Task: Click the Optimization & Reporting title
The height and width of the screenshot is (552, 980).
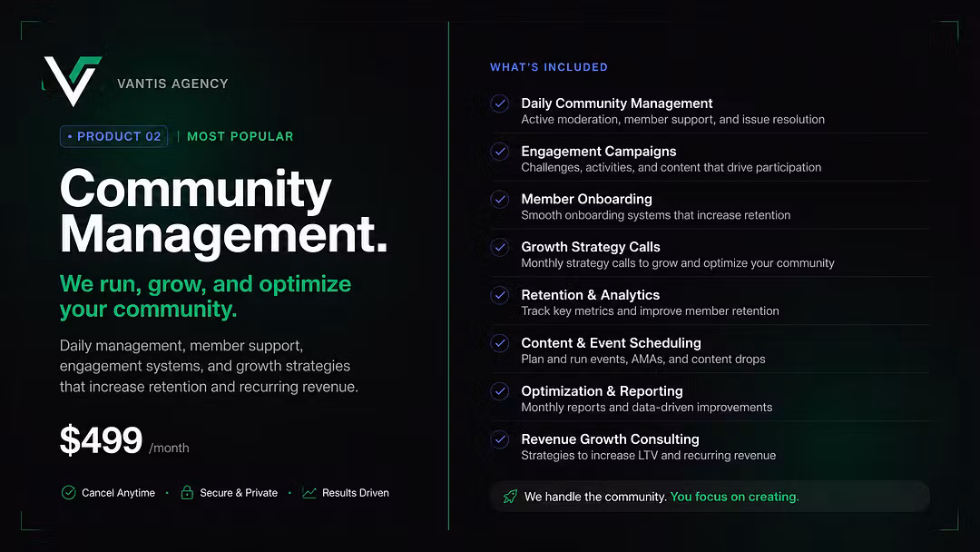Action: (x=602, y=391)
